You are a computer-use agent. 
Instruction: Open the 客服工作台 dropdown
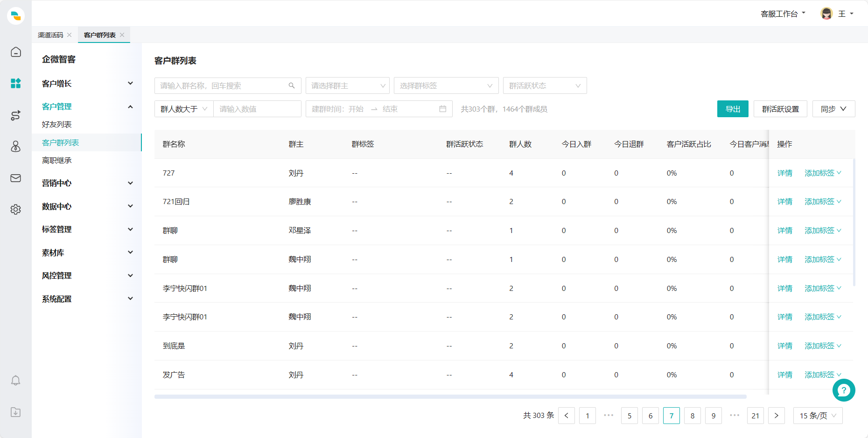(783, 14)
